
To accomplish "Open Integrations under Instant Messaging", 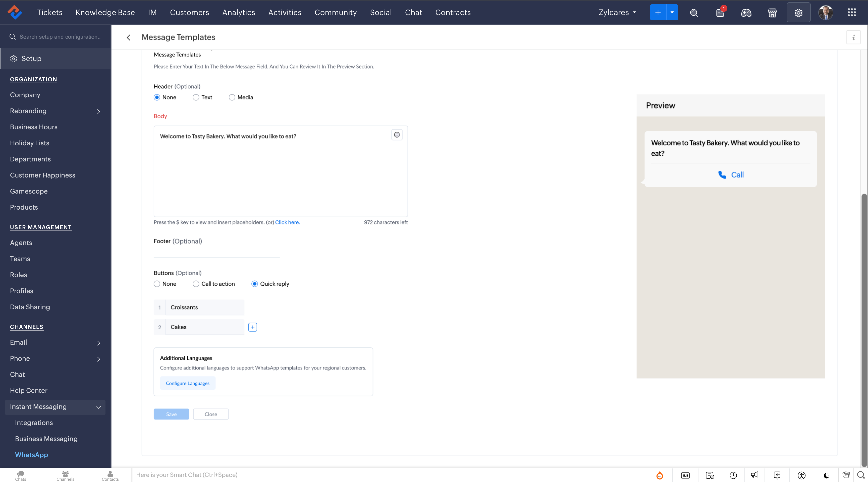I will click(34, 423).
